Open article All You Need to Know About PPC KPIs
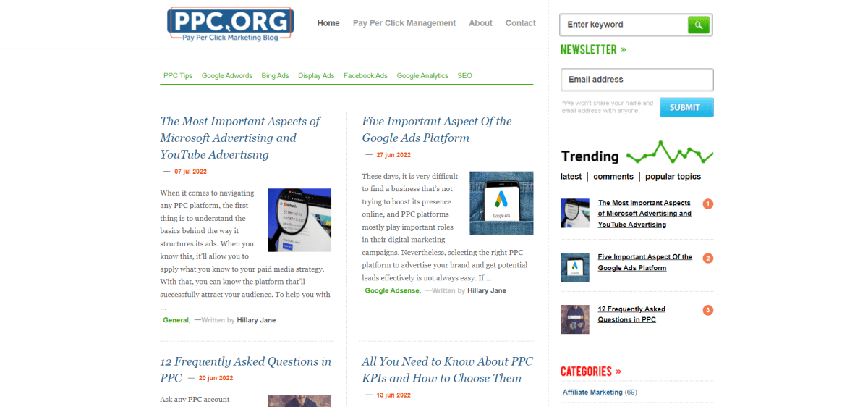The width and height of the screenshot is (868, 407). (448, 369)
